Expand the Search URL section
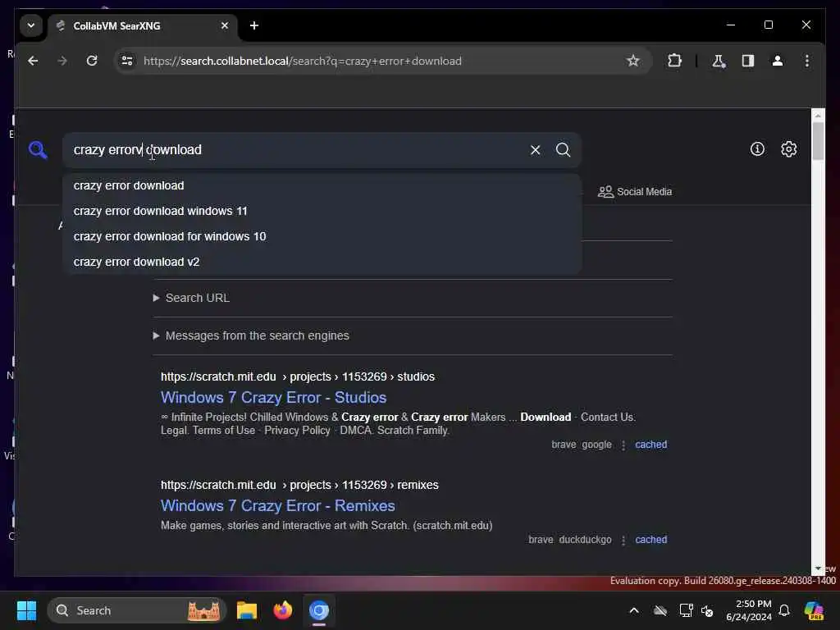This screenshot has width=840, height=630. pyautogui.click(x=191, y=298)
